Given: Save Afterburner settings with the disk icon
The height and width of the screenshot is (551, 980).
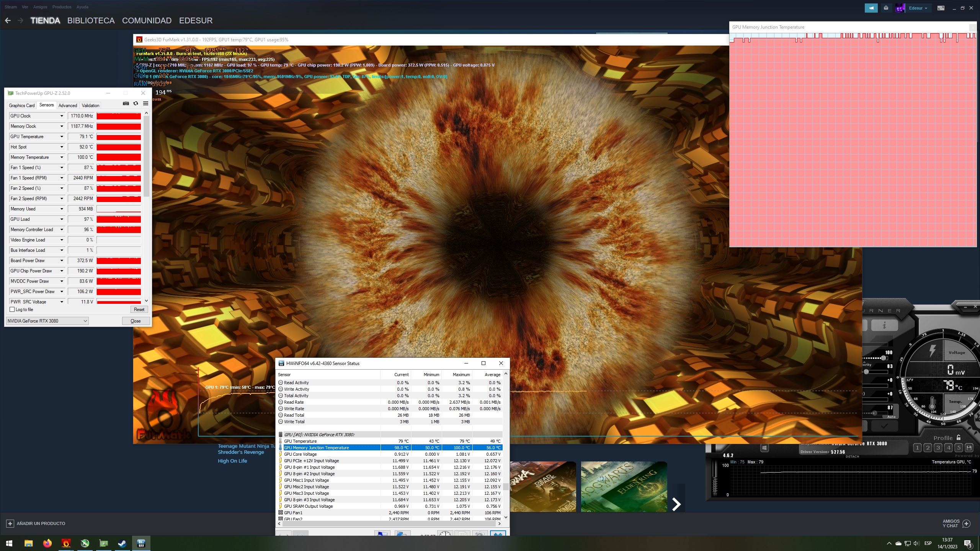Looking at the screenshot, I should 969,448.
